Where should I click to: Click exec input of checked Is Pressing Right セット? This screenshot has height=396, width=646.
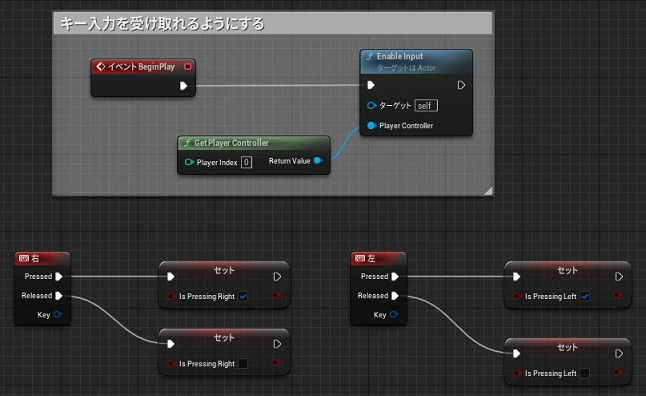171,276
